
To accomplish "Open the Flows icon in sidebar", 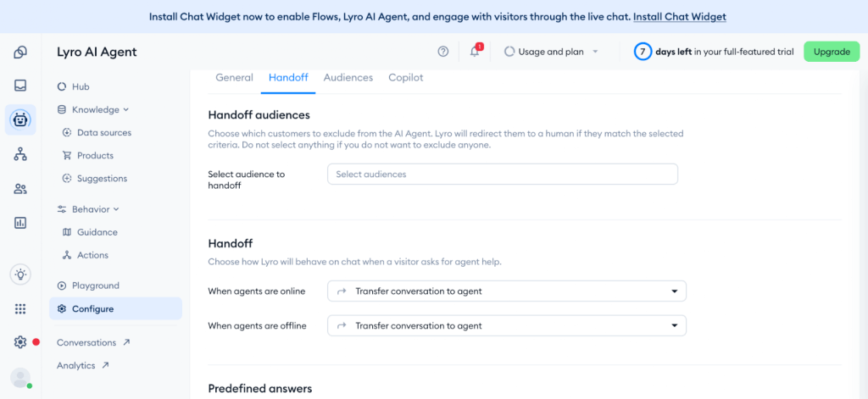I will pos(20,154).
